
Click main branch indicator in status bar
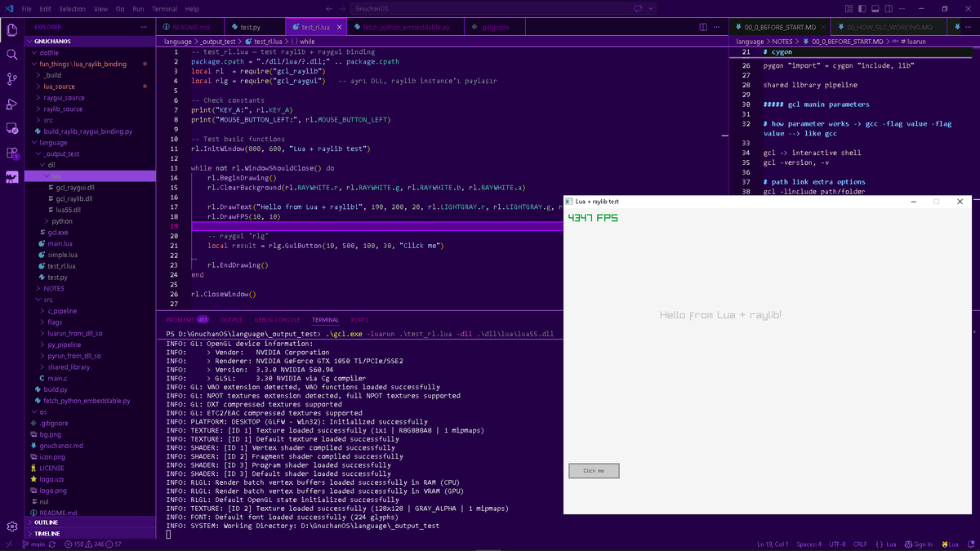coord(33,544)
